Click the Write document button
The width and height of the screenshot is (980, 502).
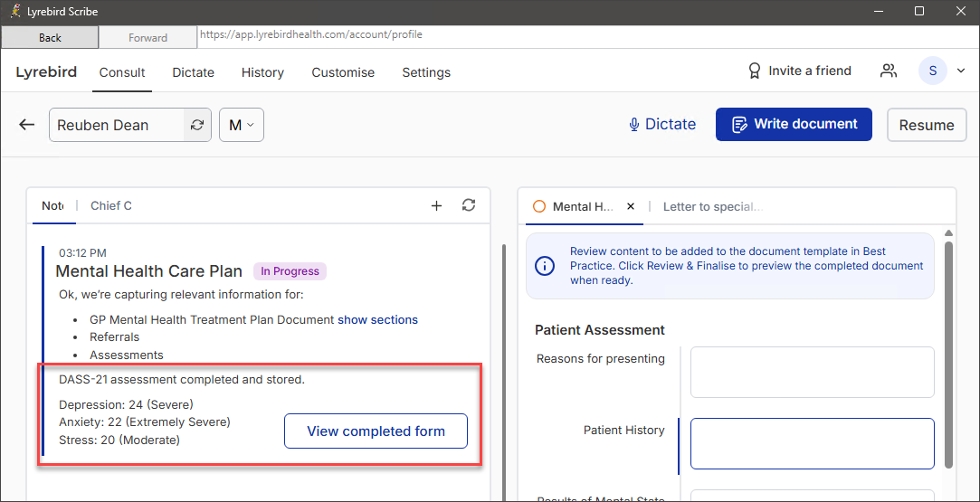pyautogui.click(x=794, y=124)
